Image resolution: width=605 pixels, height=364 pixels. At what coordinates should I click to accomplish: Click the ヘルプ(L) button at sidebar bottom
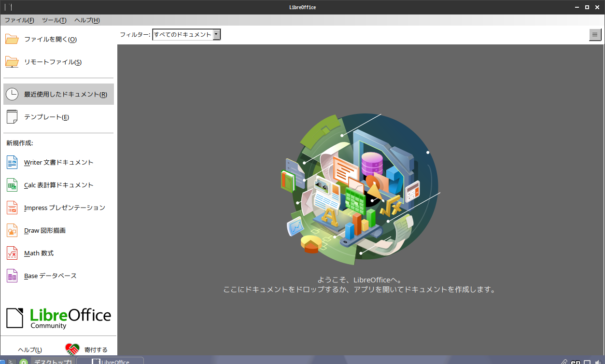pyautogui.click(x=30, y=350)
